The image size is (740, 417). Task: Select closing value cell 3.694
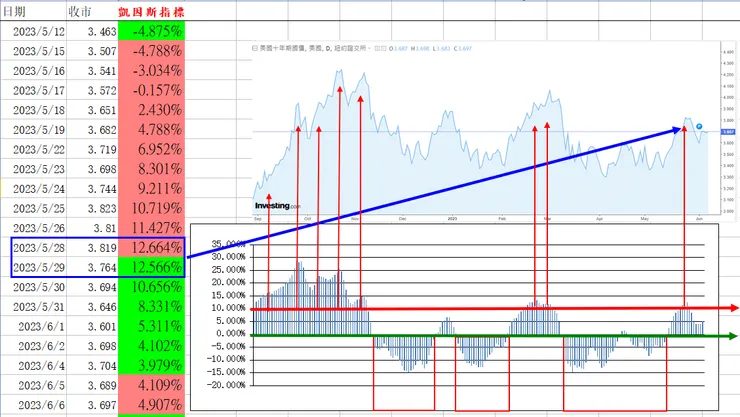tap(92, 287)
